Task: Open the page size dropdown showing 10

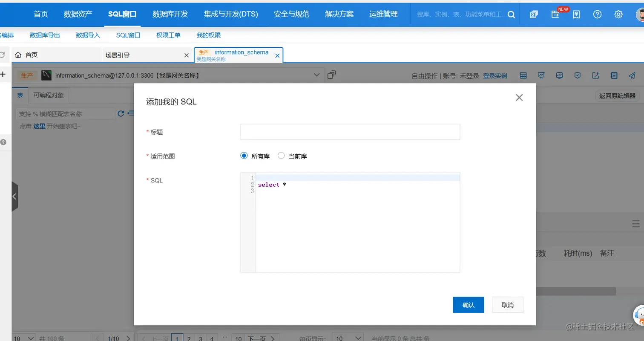Action: pyautogui.click(x=348, y=337)
